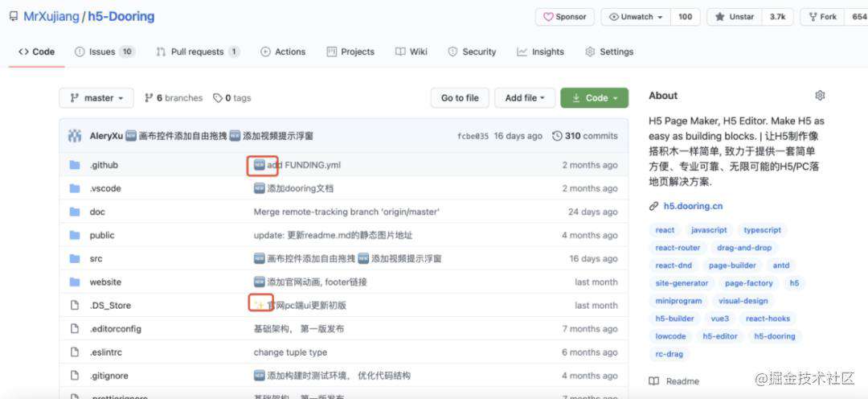The image size is (868, 399).
Task: Fork the repository
Action: [x=823, y=17]
